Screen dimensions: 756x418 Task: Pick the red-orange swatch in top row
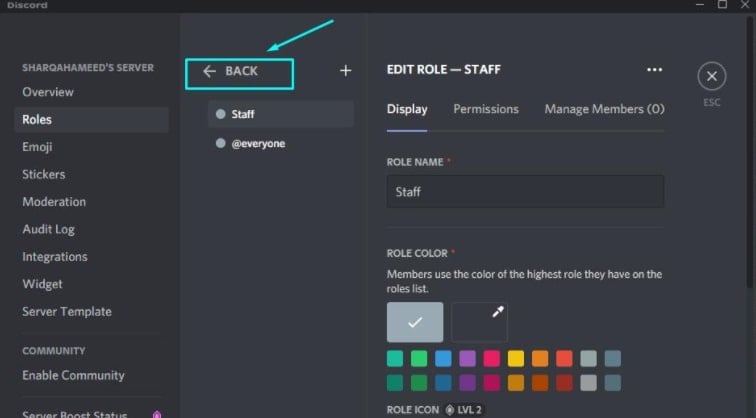[564, 359]
